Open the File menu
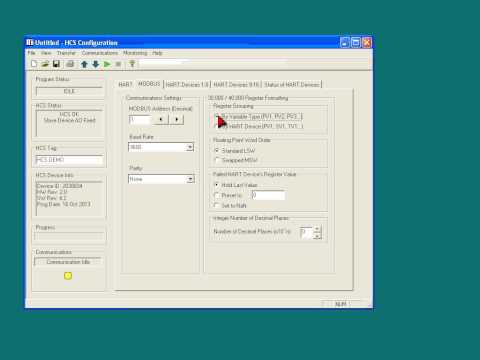 31,53
